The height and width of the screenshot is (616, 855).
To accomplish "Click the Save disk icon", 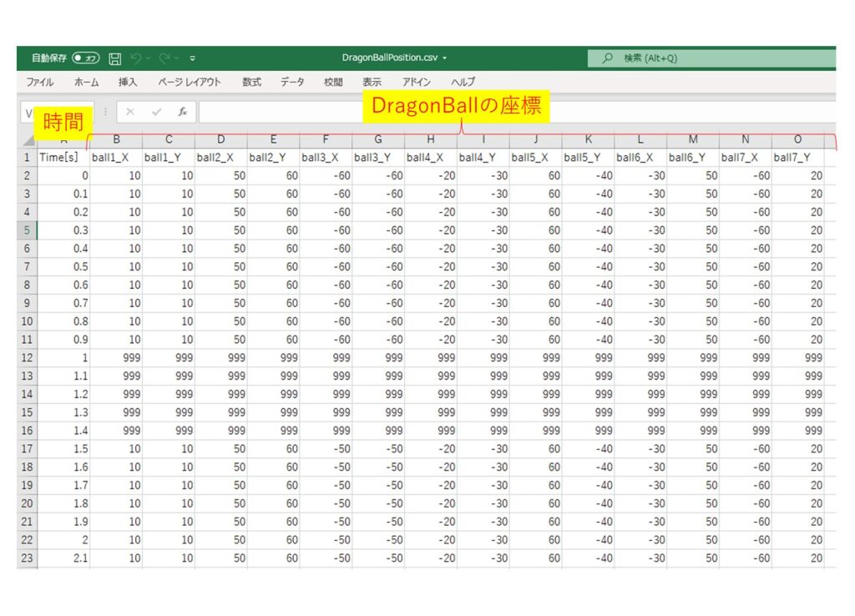I will pos(115,58).
